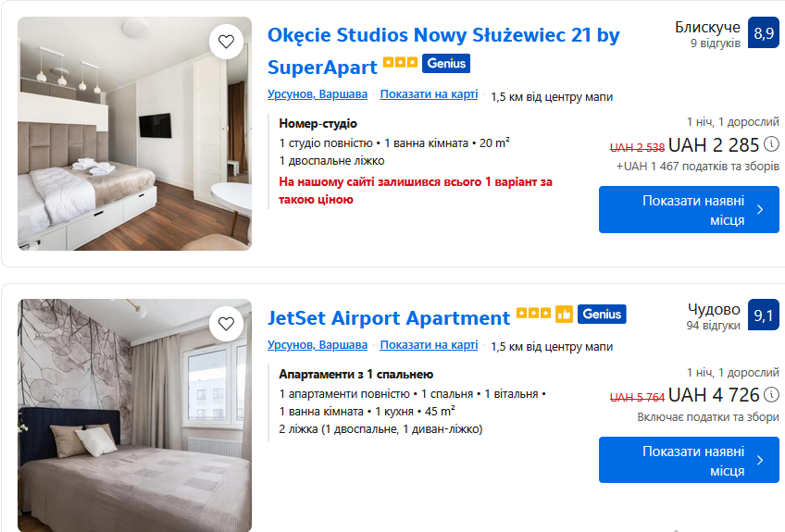Image resolution: width=785 pixels, height=532 pixels.
Task: Click availability button for Okęcie Studios
Action: (x=689, y=209)
